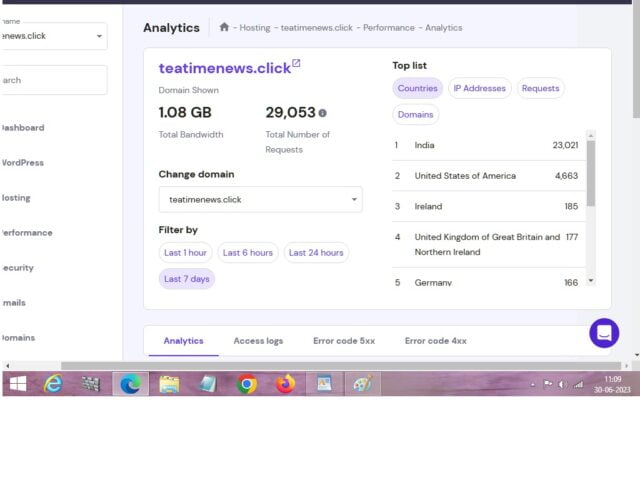Launch Google Chrome from taskbar
Screen dimensions: 640x480
[247, 384]
